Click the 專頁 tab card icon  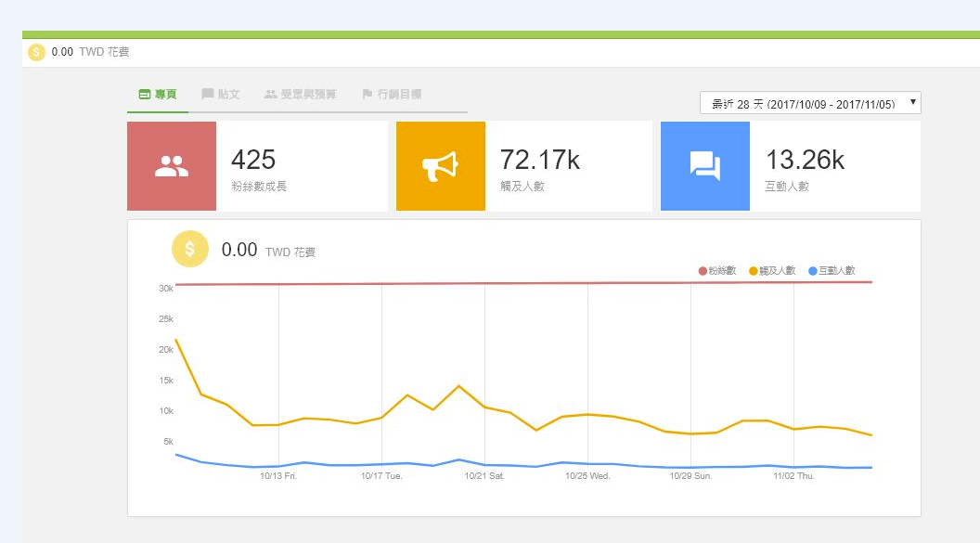pyautogui.click(x=145, y=95)
